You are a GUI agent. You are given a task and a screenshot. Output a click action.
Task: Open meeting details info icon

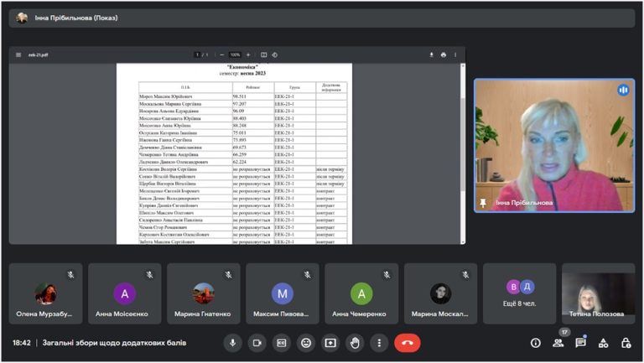535,343
